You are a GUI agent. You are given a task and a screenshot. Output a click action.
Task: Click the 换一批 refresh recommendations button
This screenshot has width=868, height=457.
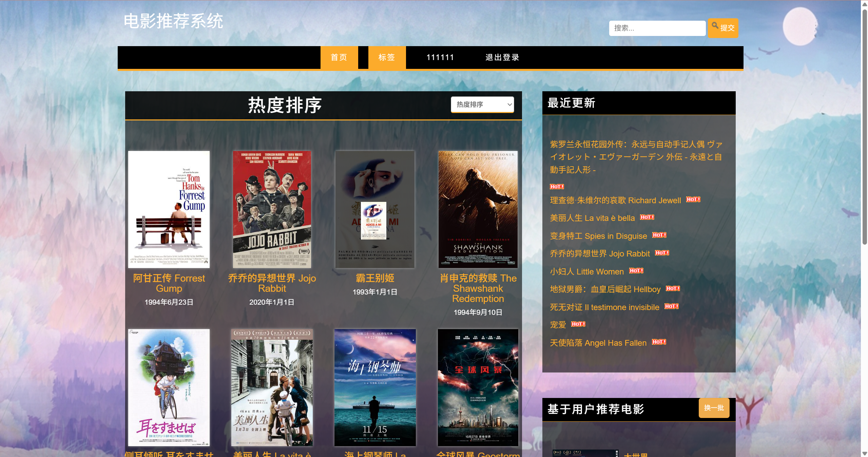pyautogui.click(x=714, y=408)
